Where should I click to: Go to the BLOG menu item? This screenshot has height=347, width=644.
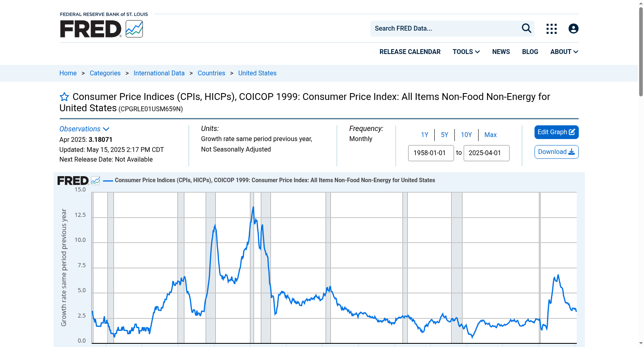(530, 52)
